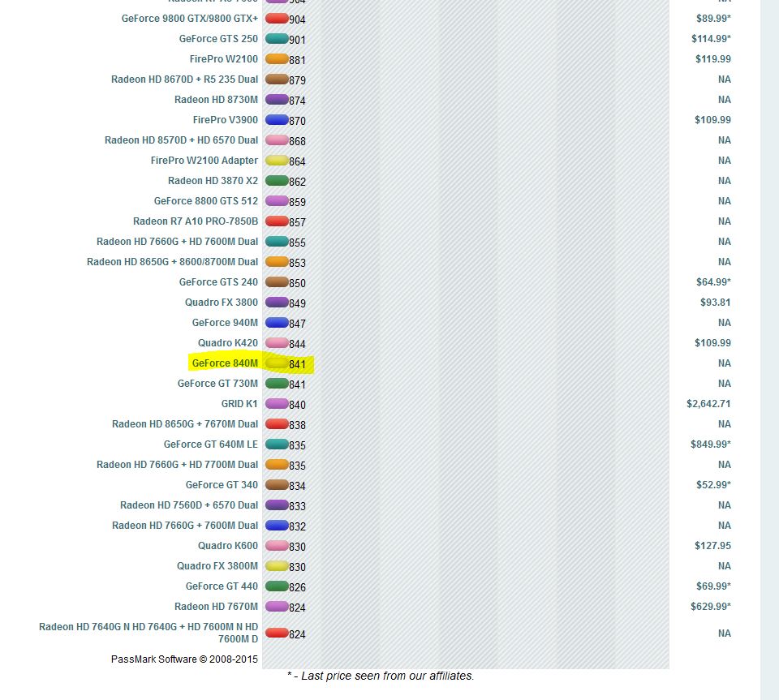Click the 'Last price seen from our affiliates' note
779x700 pixels.
click(x=381, y=676)
